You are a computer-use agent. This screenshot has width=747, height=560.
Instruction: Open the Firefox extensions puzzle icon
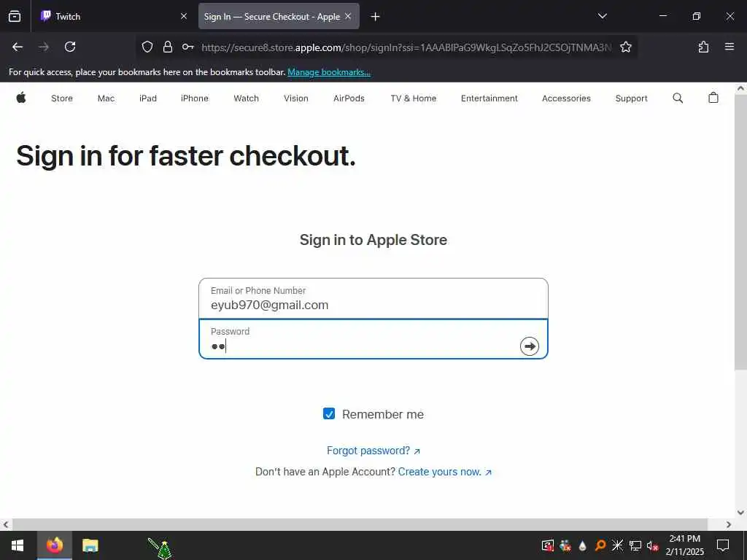point(703,47)
